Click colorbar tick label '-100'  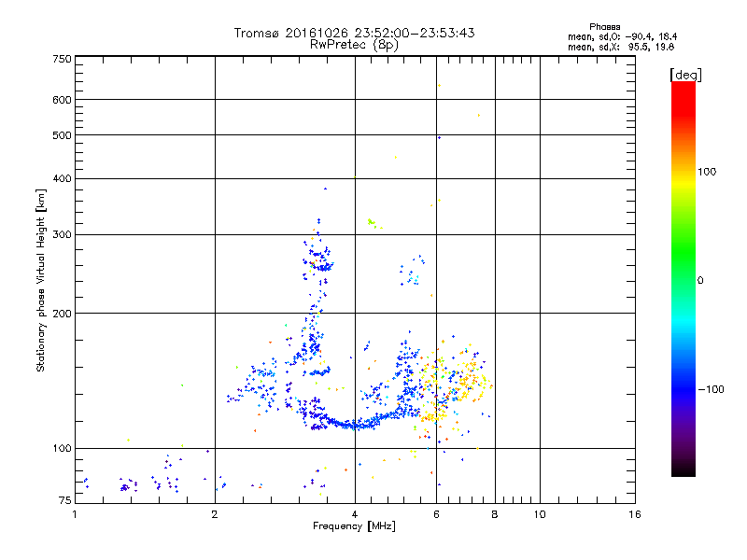tap(711, 389)
